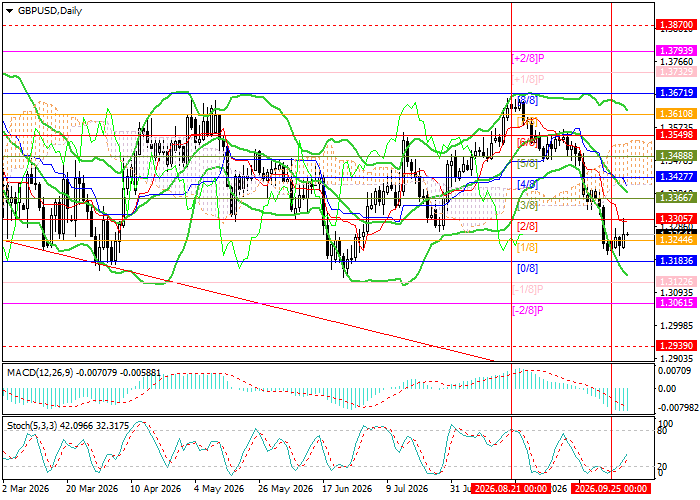Click the [6/8] Murrey level label
The width and height of the screenshot is (700, 500).
point(527,142)
